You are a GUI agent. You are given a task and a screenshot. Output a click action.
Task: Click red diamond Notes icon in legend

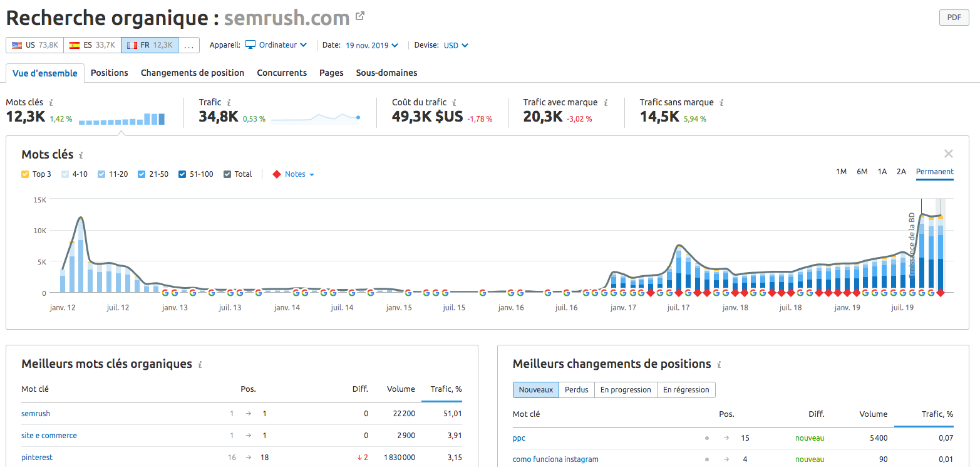pyautogui.click(x=277, y=174)
